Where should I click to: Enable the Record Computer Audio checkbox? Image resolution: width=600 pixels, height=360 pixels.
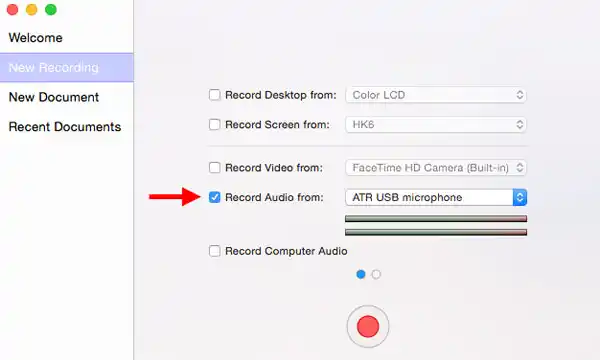coord(214,251)
